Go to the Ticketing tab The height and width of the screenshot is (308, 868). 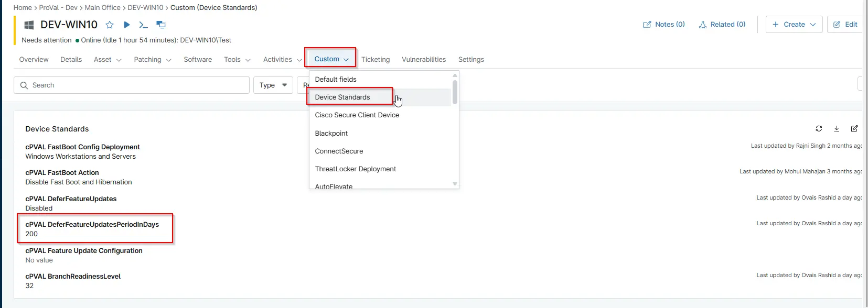pyautogui.click(x=375, y=60)
